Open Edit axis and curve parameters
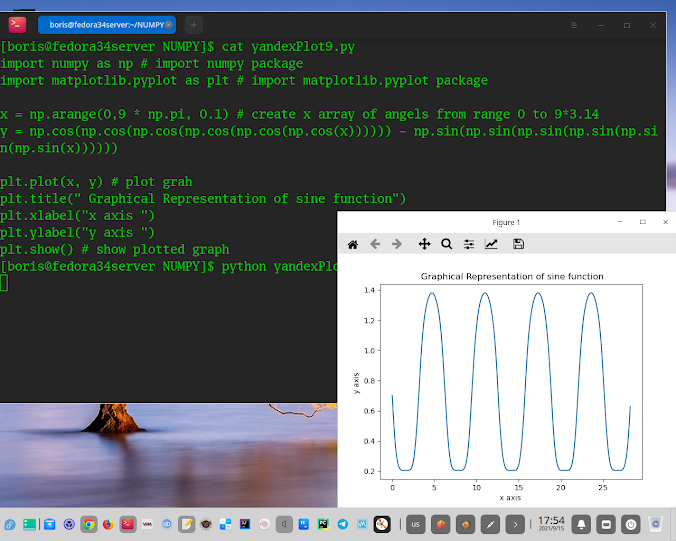Image resolution: width=676 pixels, height=541 pixels. (491, 244)
